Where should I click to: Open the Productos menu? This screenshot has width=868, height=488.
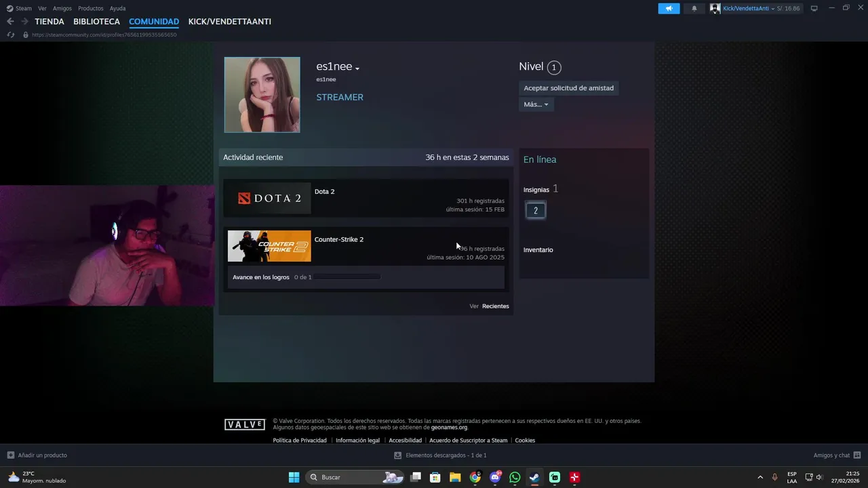(91, 8)
